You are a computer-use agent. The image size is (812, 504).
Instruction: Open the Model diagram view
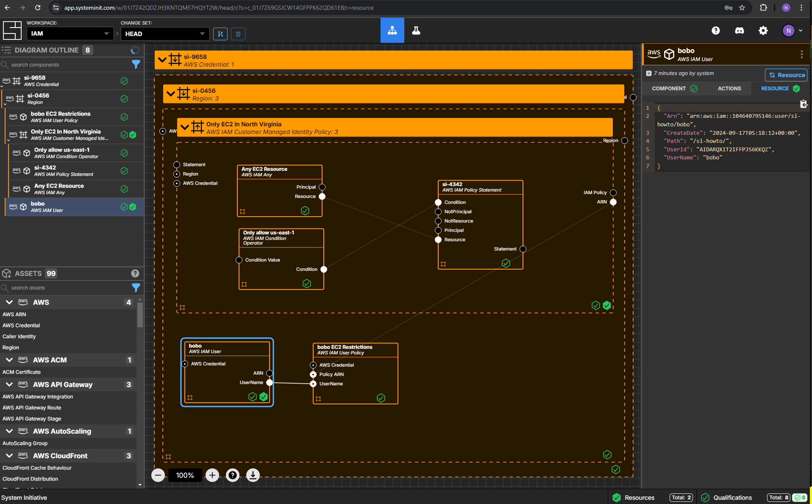click(392, 31)
